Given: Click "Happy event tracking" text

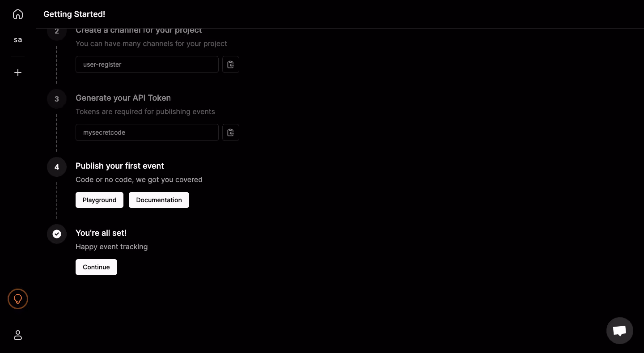Looking at the screenshot, I should click(x=111, y=247).
